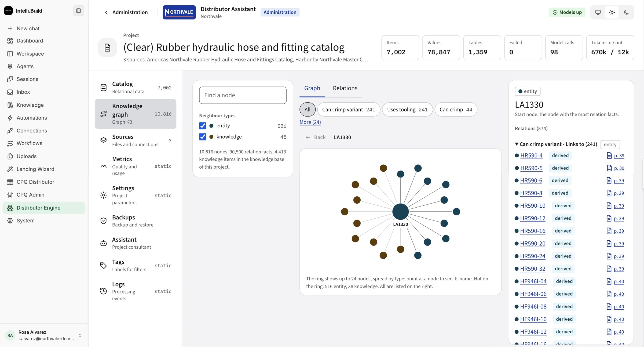Click the Administration badge
Screen dimensions: 644x347
pos(280,12)
